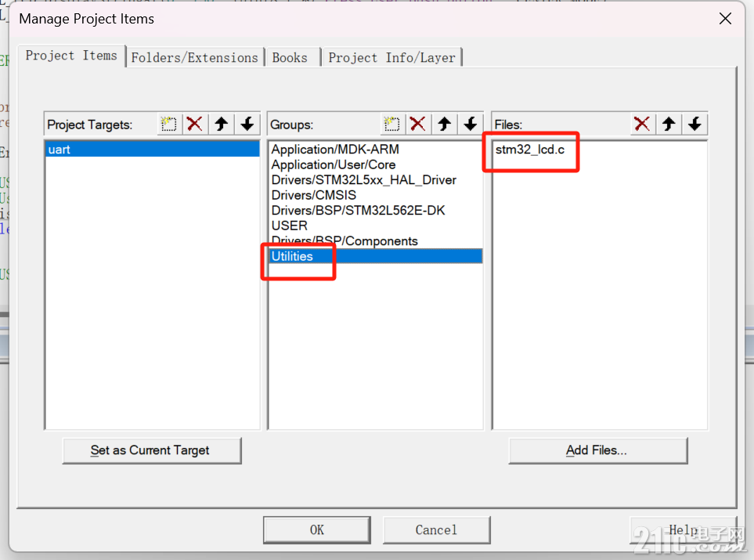754x560 pixels.
Task: Cancel the dialog
Action: tap(437, 530)
